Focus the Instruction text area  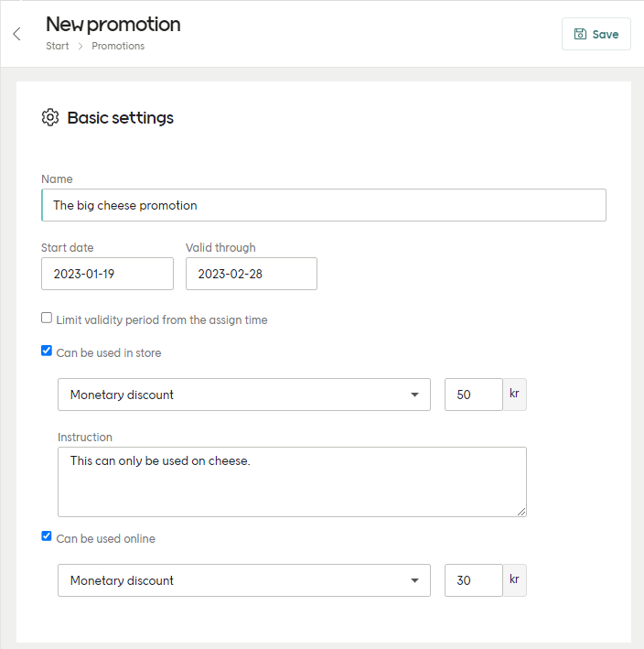(292, 481)
